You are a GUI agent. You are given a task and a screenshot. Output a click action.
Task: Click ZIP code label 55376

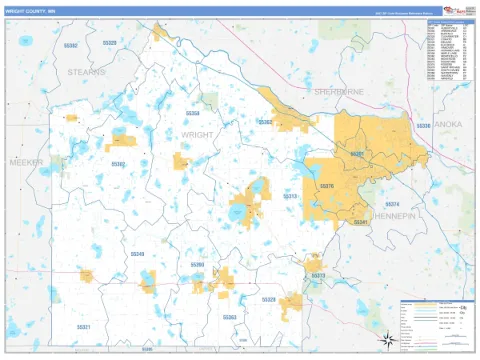[327, 186]
